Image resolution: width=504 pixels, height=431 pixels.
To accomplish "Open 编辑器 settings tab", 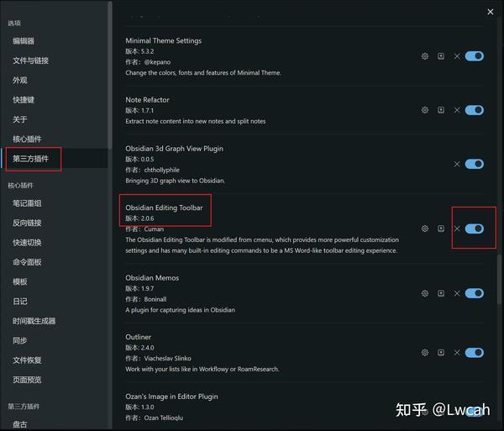I will (x=24, y=41).
